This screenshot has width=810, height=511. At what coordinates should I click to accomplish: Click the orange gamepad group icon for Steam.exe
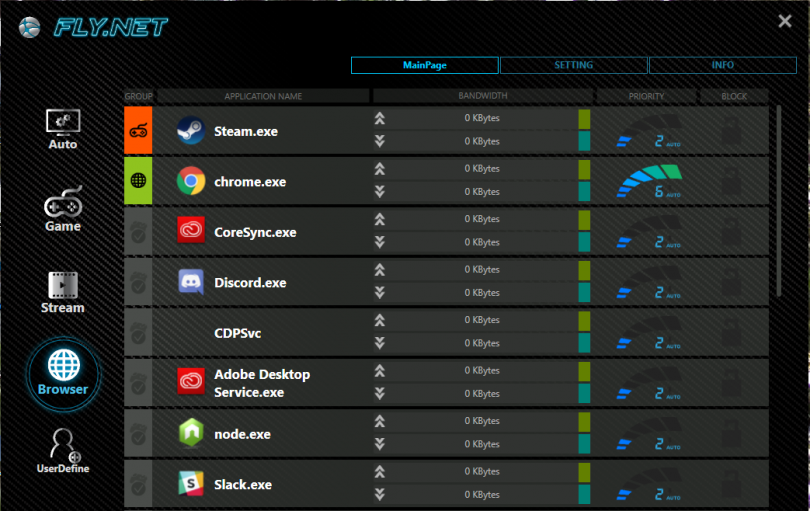(x=138, y=130)
